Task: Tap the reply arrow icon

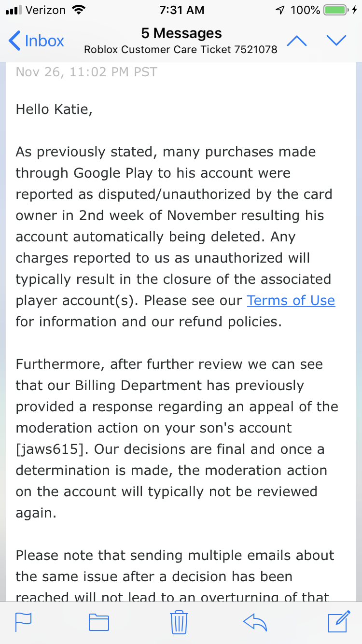Action: point(255,622)
